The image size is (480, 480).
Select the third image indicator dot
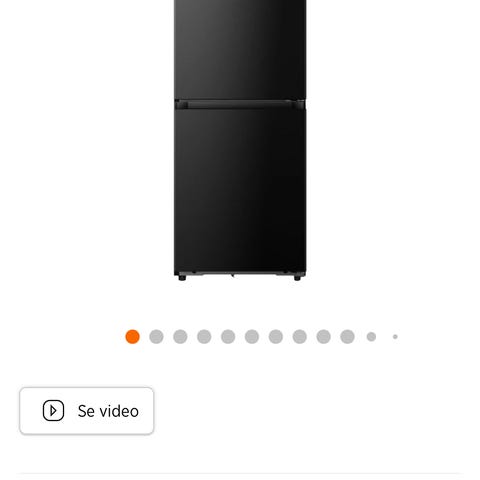[x=180, y=337]
